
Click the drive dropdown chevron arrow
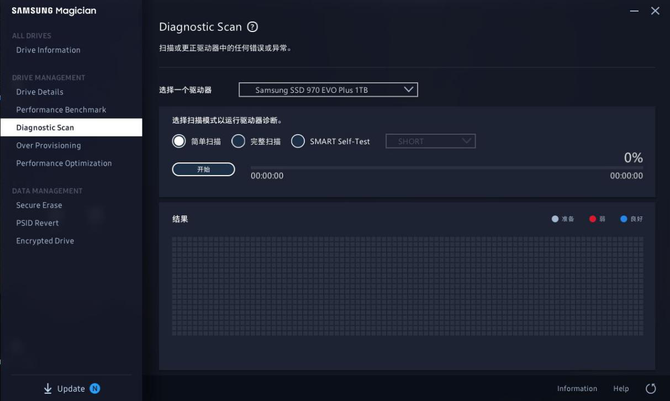[408, 90]
